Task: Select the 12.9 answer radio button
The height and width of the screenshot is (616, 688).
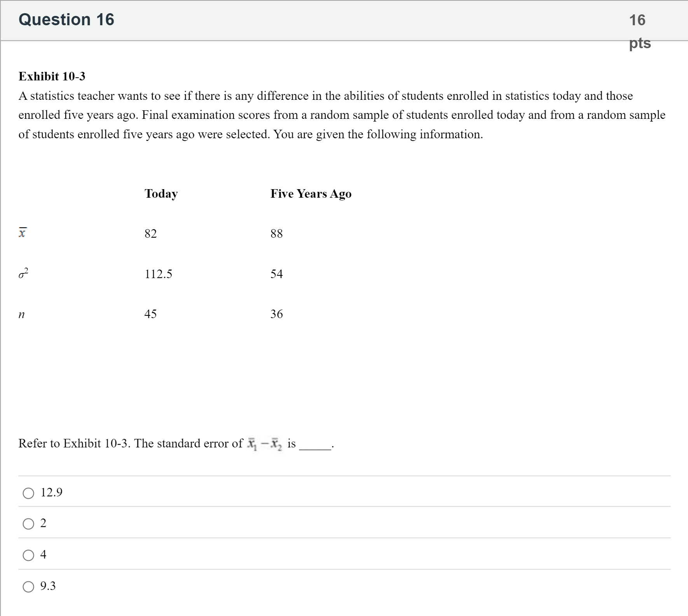Action: pos(28,493)
